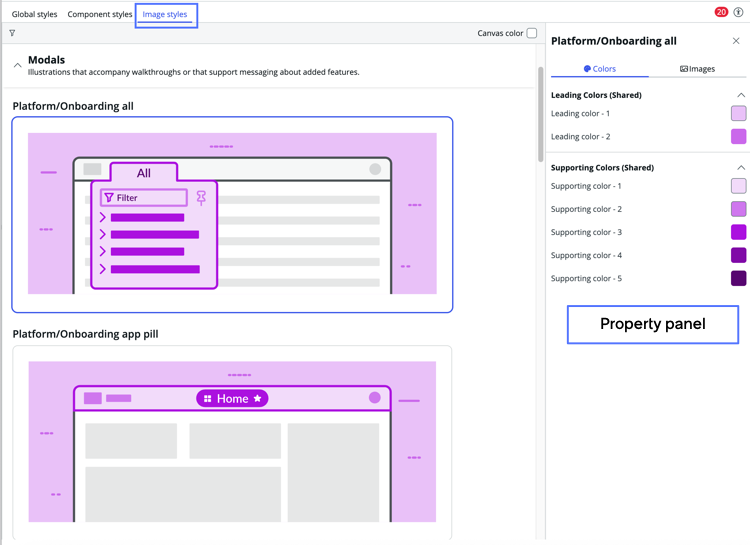Pick the Leading color - 2 swatch

739,136
